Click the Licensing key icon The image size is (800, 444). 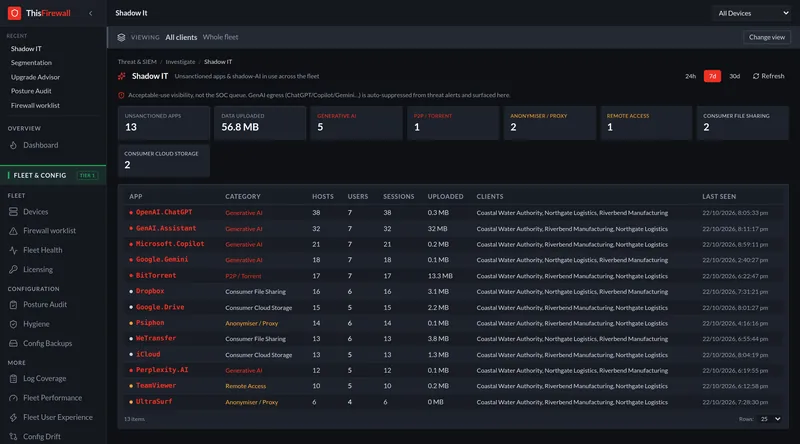(13, 269)
